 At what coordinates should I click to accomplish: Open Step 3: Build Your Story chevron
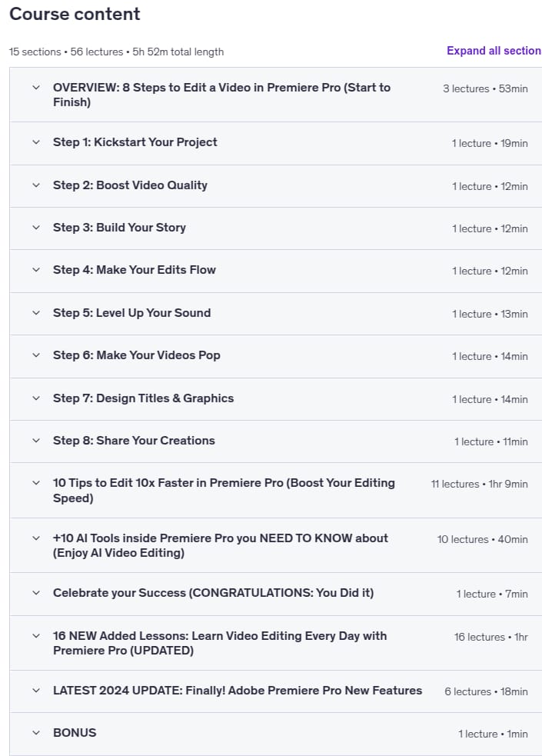pos(36,228)
